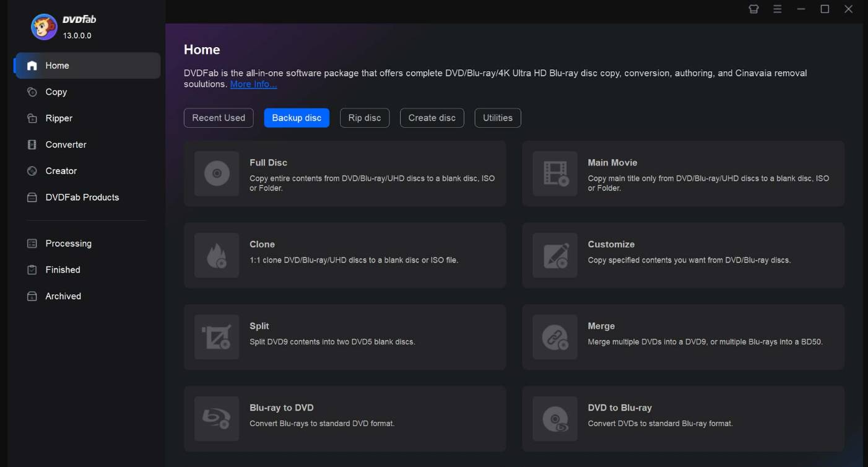868x467 pixels.
Task: Show the Processing tasks list
Action: [69, 243]
